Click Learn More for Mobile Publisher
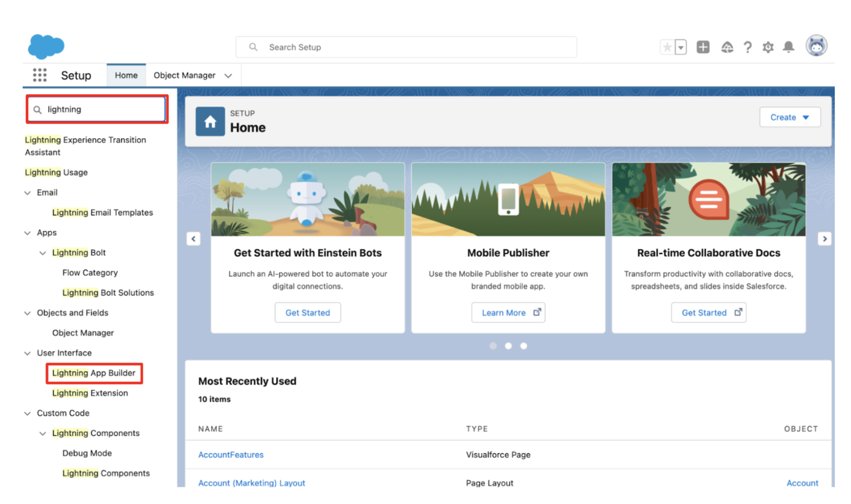 coord(508,313)
